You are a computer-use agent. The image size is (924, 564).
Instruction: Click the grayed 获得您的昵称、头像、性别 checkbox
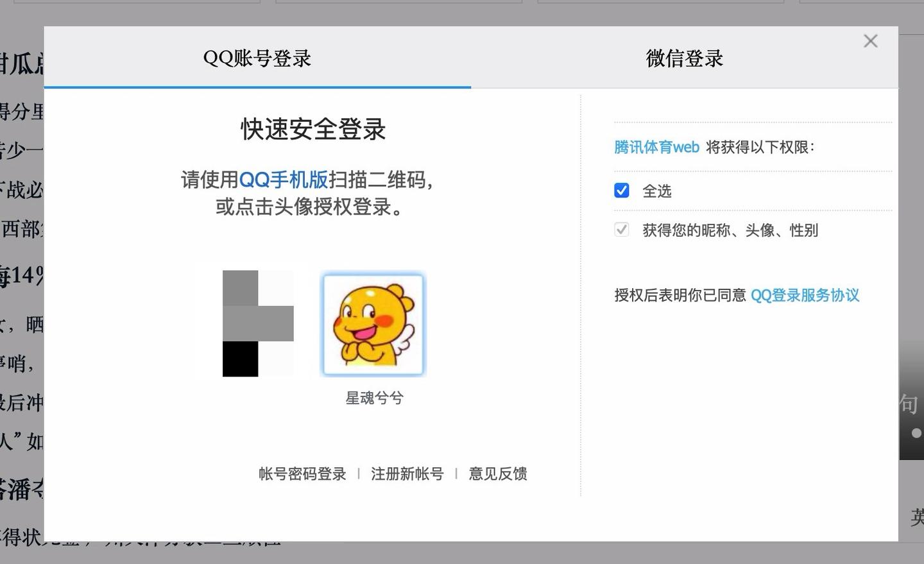coord(621,230)
